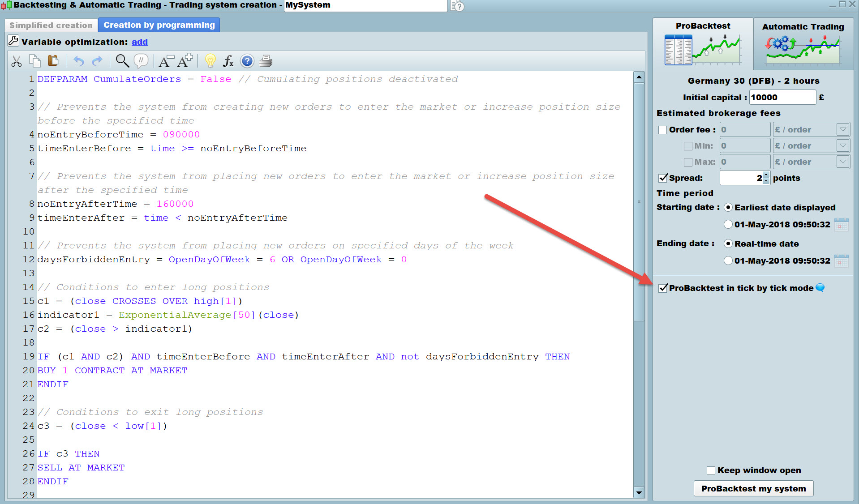
Task: Click the Paste clipboard icon
Action: 53,61
